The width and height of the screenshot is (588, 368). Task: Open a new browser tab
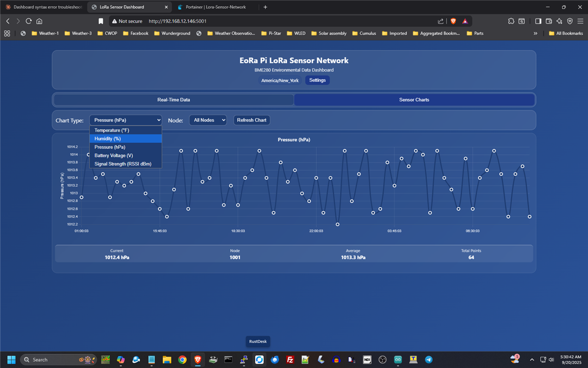pyautogui.click(x=265, y=7)
